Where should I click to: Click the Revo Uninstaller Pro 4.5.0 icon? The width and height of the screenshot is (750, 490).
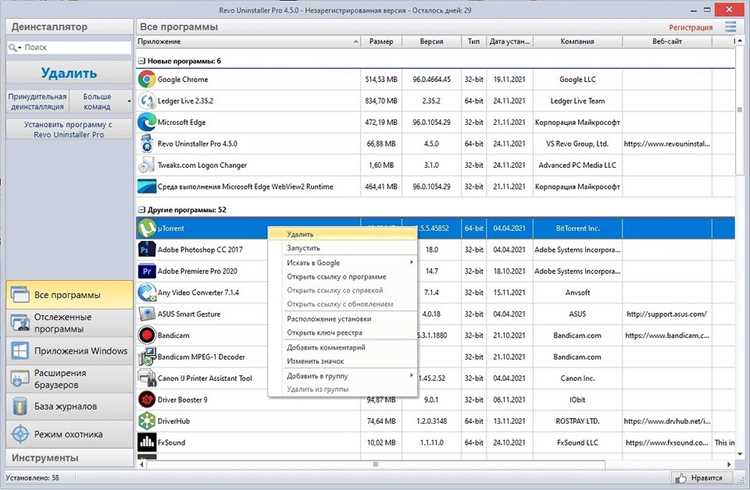(147, 144)
